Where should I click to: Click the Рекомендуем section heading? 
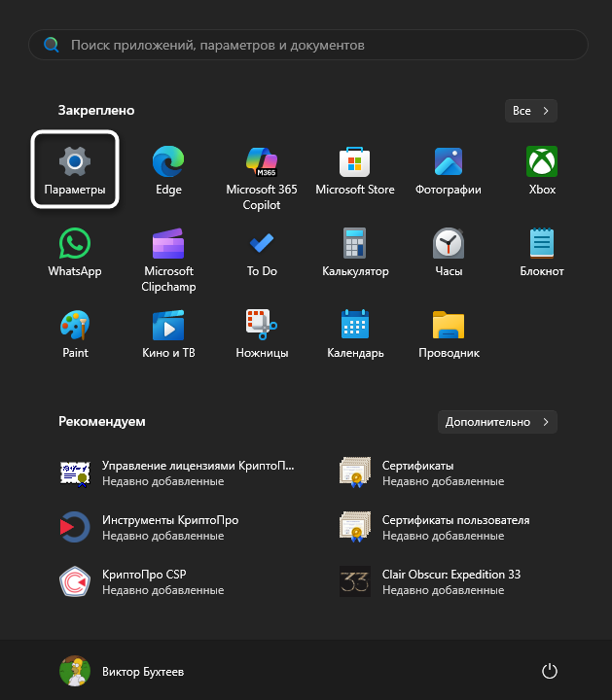pyautogui.click(x=102, y=421)
